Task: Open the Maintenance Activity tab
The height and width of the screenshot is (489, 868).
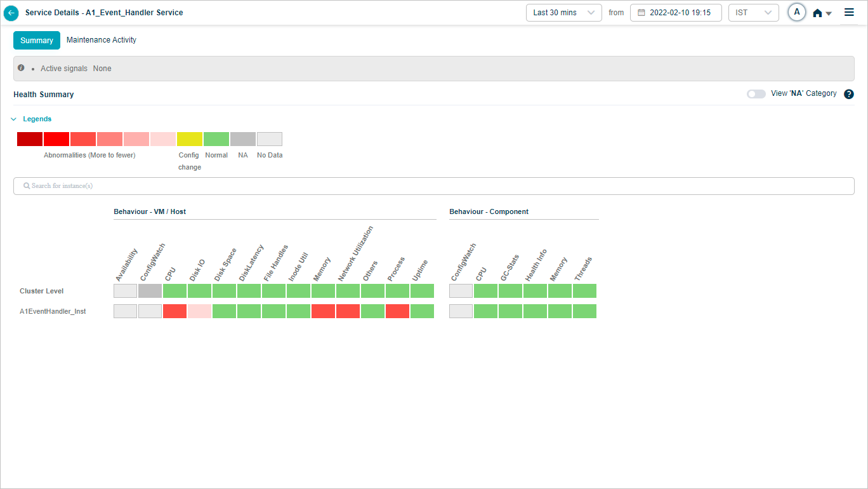Action: coord(102,40)
